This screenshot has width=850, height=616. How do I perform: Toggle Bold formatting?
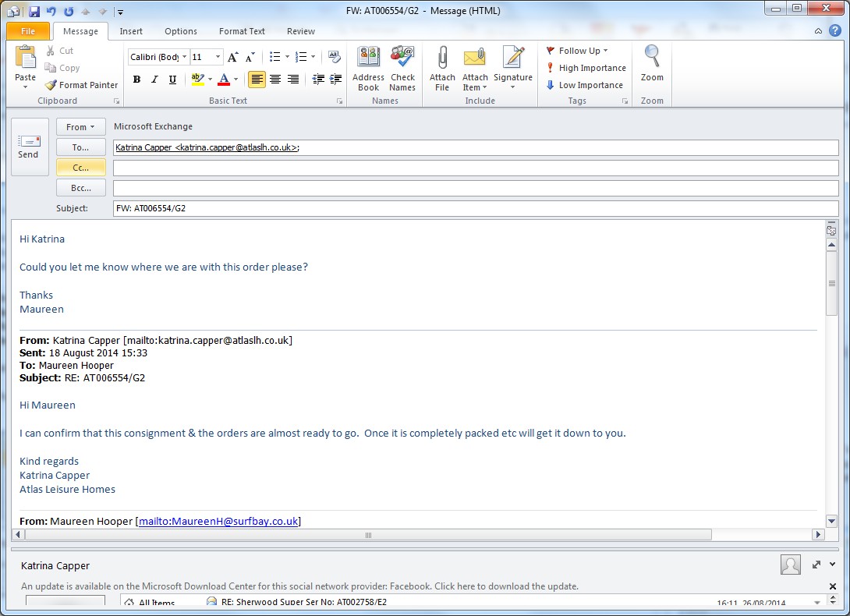pyautogui.click(x=136, y=80)
